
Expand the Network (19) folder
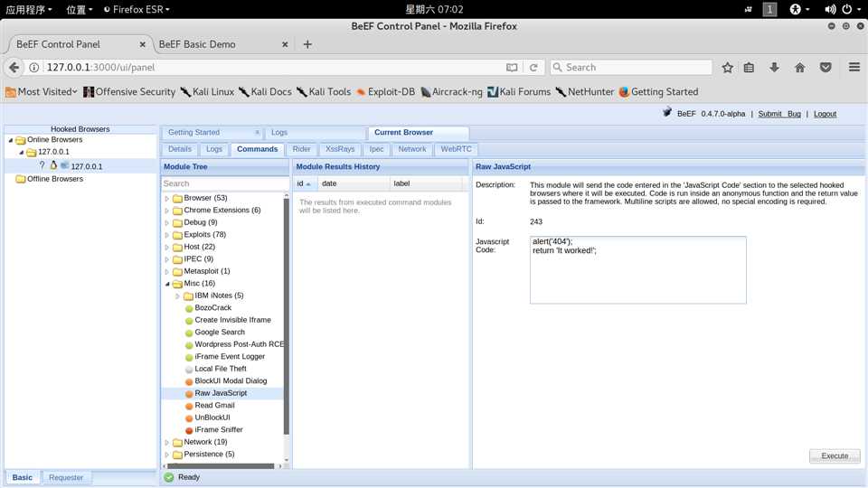coord(166,442)
